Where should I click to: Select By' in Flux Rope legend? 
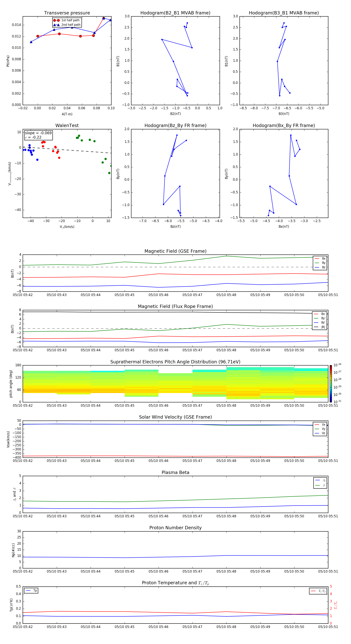pyautogui.click(x=320, y=318)
